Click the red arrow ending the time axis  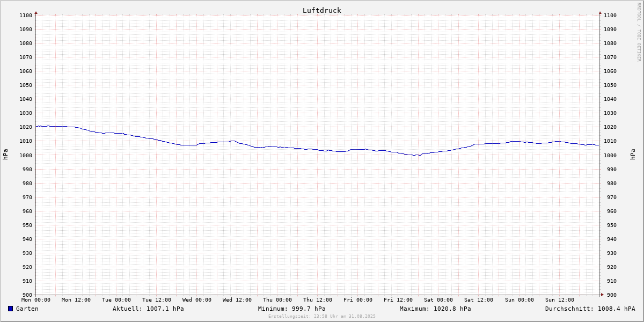point(602,295)
